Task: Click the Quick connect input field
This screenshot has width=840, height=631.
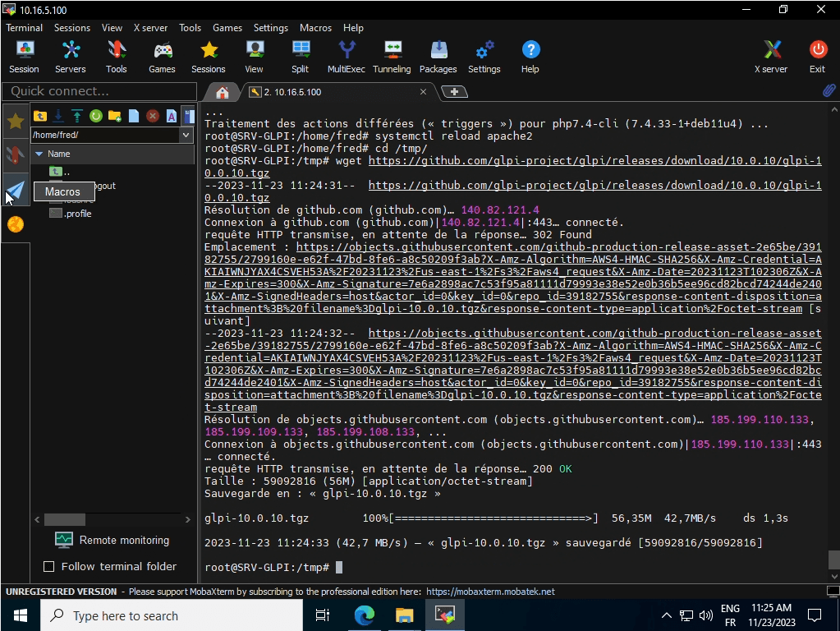Action: tap(99, 91)
